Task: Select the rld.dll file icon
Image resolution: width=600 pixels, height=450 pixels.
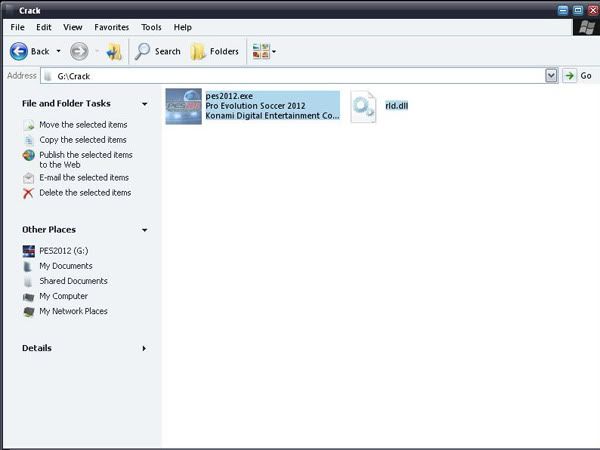Action: (363, 106)
